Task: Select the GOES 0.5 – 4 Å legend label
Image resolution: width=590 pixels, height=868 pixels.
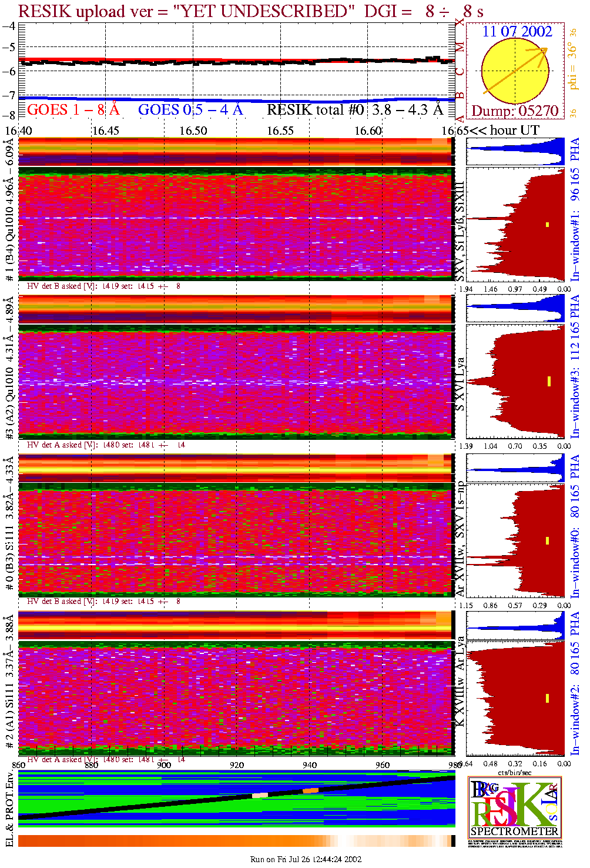Action: [x=190, y=110]
